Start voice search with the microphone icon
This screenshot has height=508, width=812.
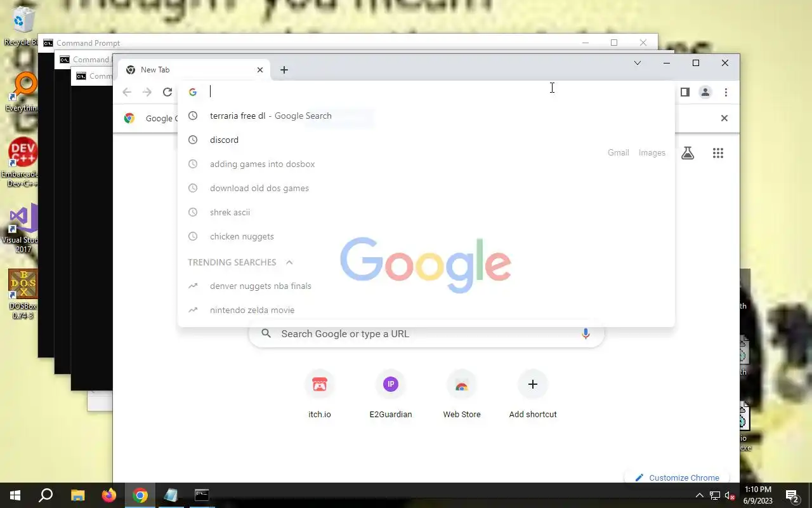click(x=586, y=334)
